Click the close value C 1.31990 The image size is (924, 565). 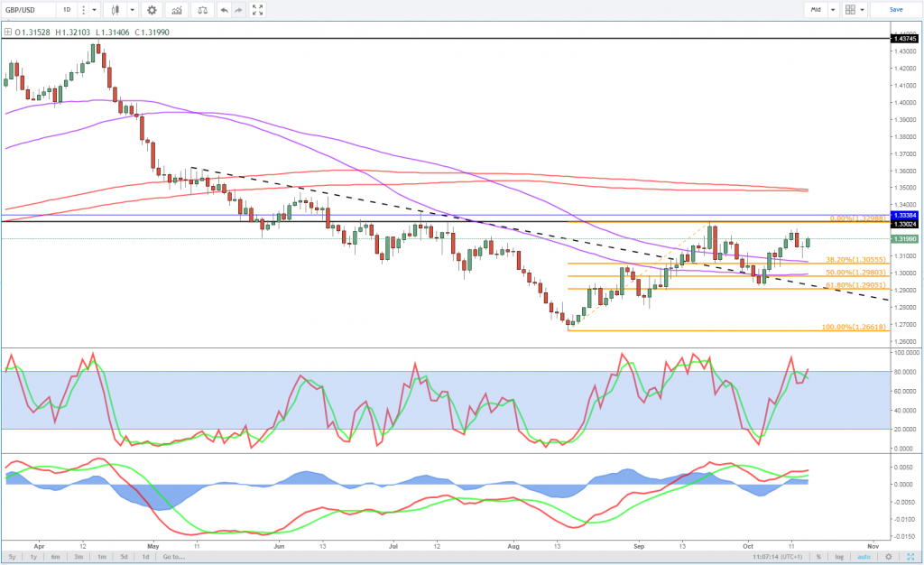point(152,32)
